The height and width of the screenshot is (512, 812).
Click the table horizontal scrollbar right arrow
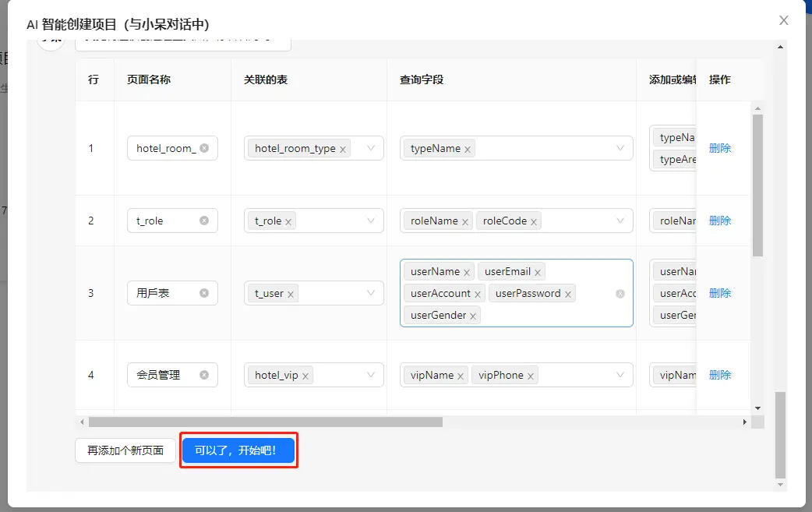point(745,422)
